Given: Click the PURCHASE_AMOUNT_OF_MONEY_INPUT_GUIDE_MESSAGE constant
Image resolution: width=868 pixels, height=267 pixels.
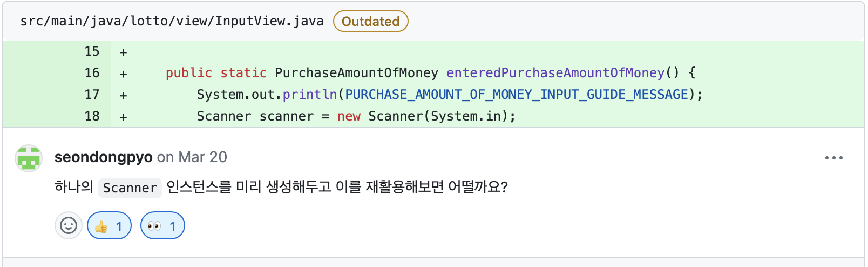Looking at the screenshot, I should [517, 95].
